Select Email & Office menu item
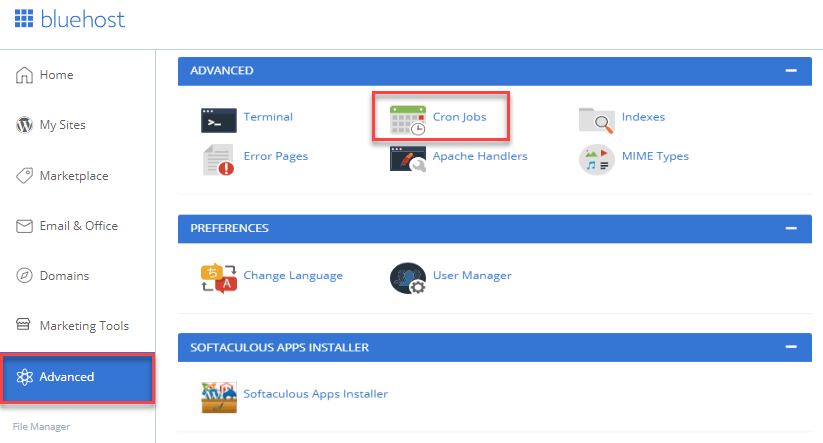 click(x=78, y=226)
